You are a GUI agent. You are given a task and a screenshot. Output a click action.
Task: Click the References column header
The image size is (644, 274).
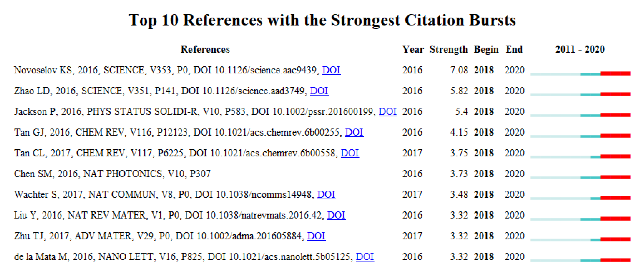pyautogui.click(x=205, y=49)
